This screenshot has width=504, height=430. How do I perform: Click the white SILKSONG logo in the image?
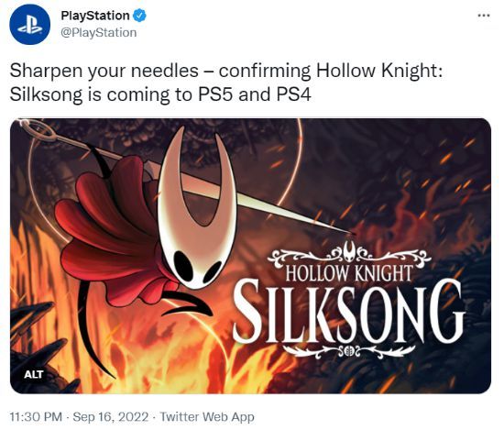pyautogui.click(x=348, y=311)
